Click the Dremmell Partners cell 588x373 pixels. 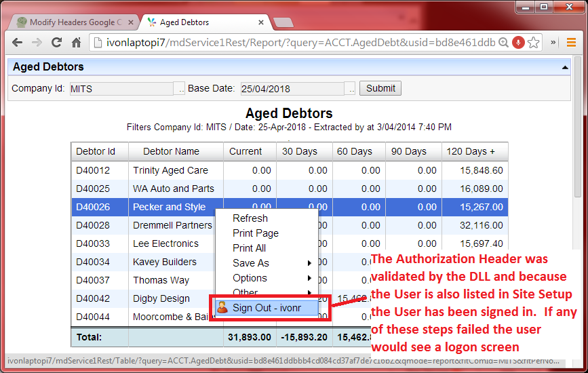pyautogui.click(x=172, y=225)
